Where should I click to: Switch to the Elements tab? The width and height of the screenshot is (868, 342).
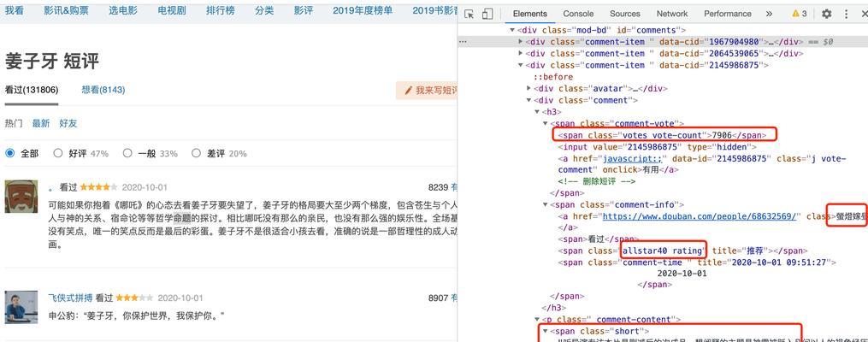pos(529,14)
